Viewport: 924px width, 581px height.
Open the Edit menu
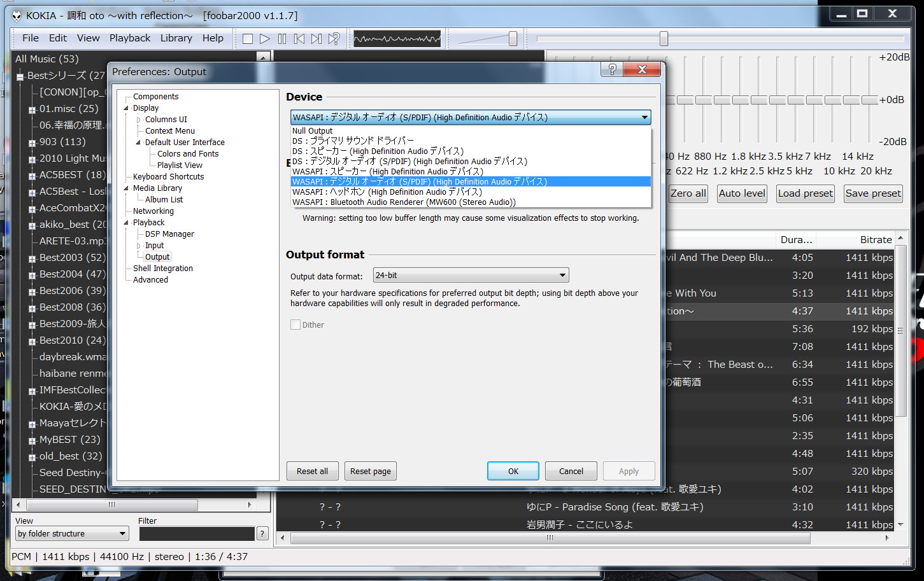(x=58, y=38)
